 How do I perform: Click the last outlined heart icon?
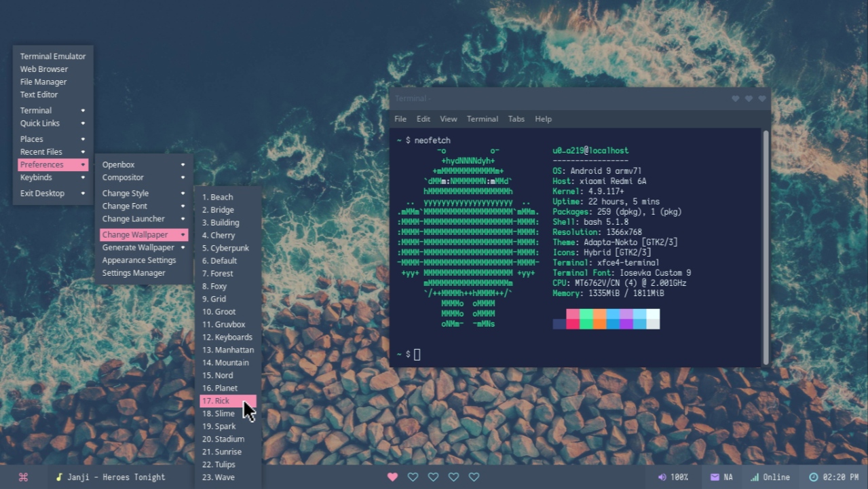pos(474,477)
